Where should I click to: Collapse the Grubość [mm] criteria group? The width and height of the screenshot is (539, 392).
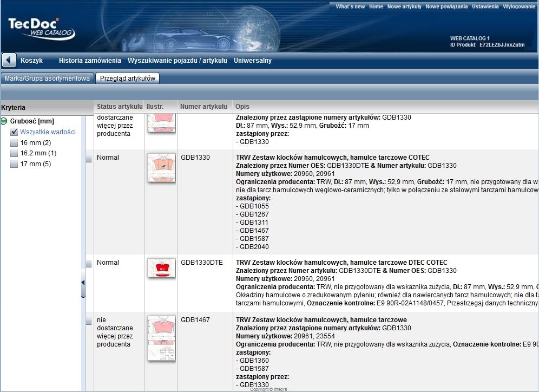(4, 121)
